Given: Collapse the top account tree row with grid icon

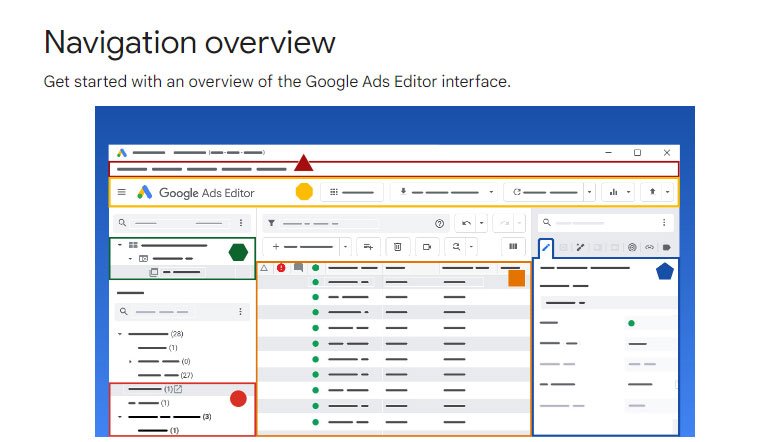Looking at the screenshot, I should point(120,244).
